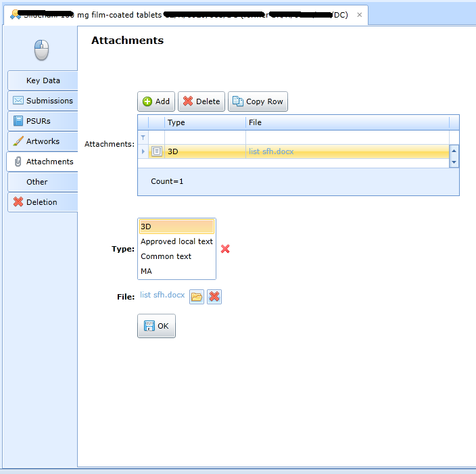
Task: Remove file with red X beside folder icon
Action: pyautogui.click(x=214, y=297)
